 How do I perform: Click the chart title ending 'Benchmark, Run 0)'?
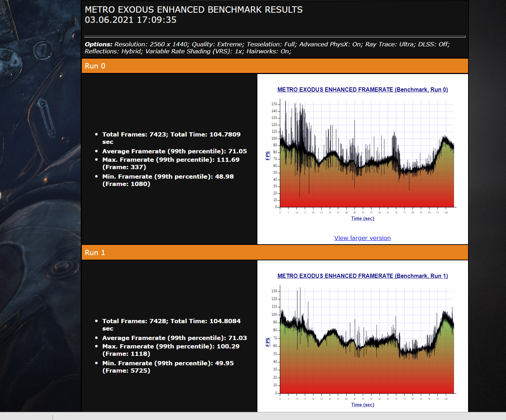(x=363, y=89)
